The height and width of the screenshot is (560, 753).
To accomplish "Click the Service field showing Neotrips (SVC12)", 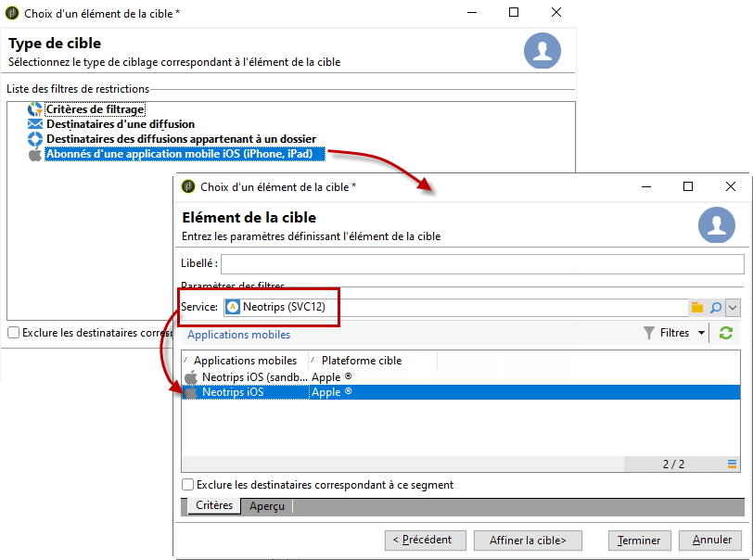I will [x=455, y=308].
